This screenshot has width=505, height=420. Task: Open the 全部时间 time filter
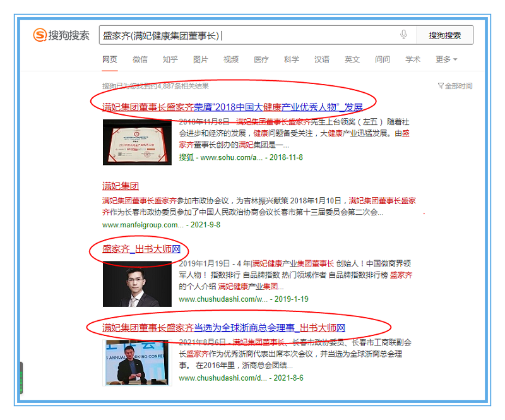tap(454, 86)
